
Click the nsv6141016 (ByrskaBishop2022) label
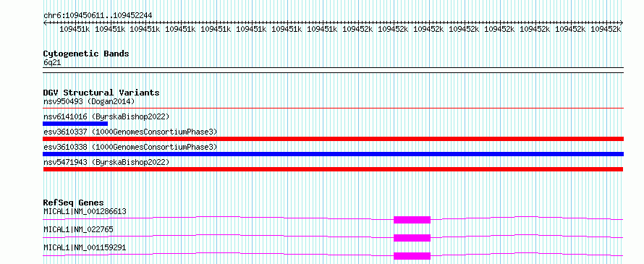[x=106, y=116]
